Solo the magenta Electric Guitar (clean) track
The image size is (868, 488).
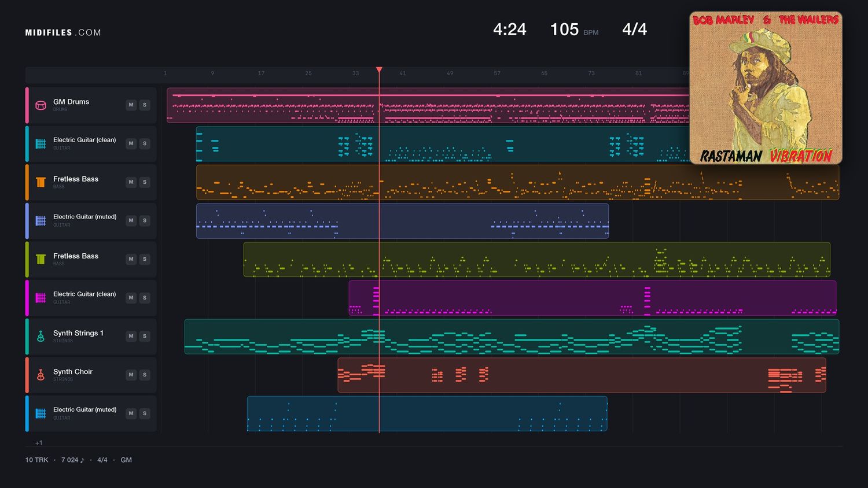click(145, 298)
